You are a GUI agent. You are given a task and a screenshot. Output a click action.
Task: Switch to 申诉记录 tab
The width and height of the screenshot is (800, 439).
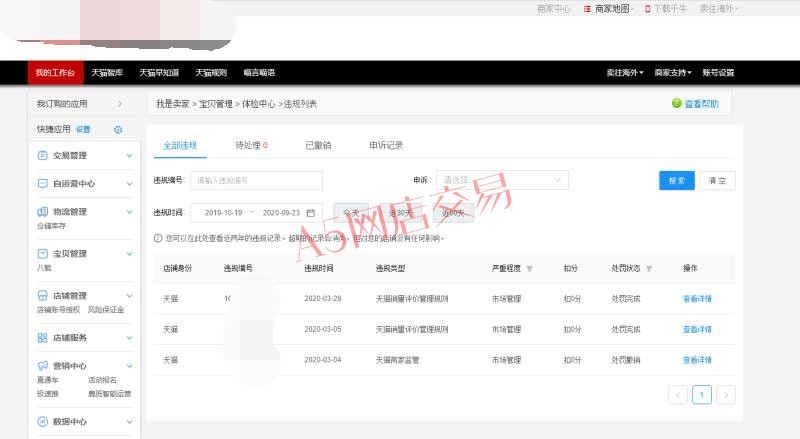point(386,145)
